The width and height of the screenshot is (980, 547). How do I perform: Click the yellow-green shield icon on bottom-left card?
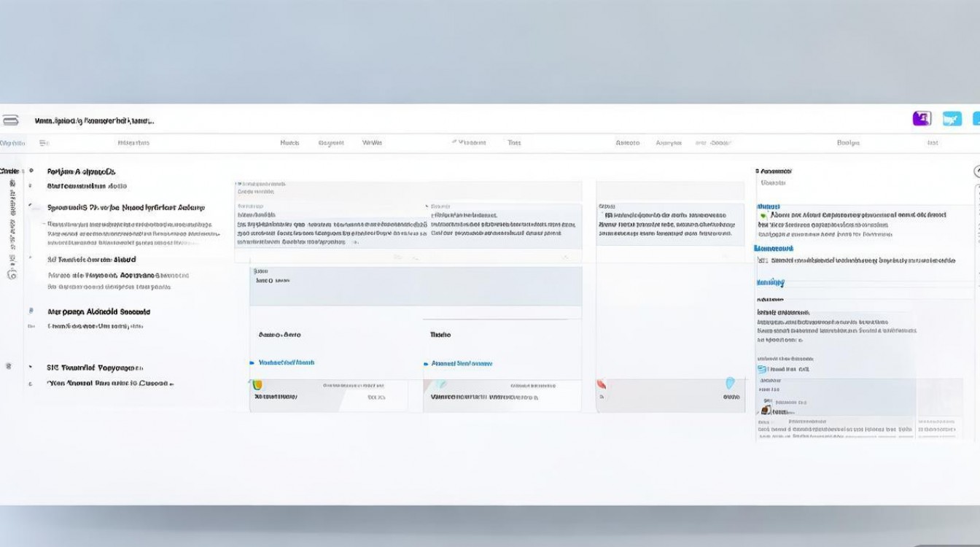coord(257,384)
